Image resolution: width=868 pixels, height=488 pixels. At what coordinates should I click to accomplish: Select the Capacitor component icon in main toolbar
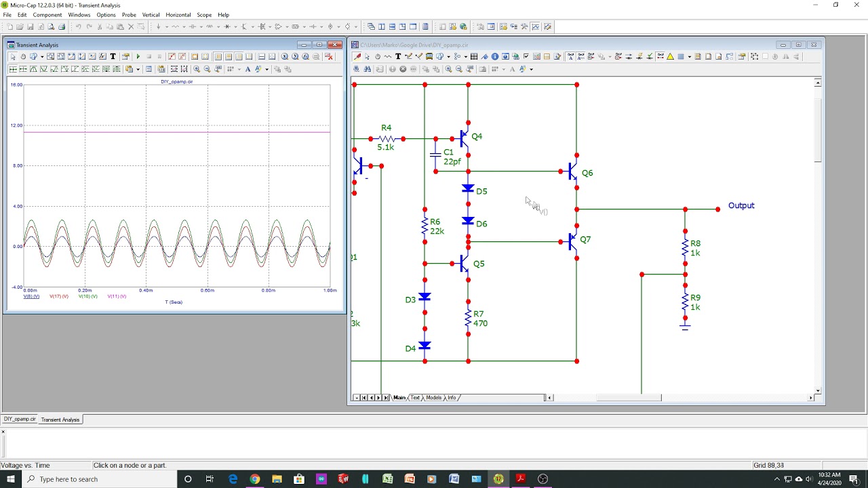point(193,26)
